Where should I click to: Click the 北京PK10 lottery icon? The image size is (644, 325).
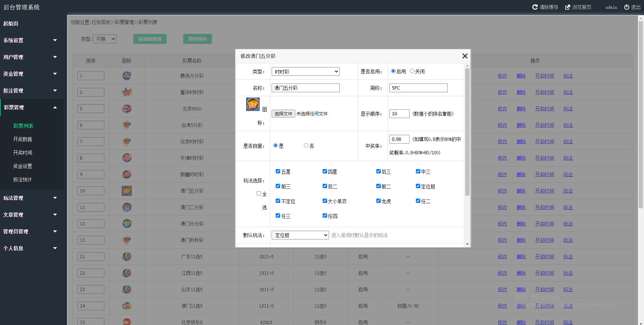[x=126, y=109]
